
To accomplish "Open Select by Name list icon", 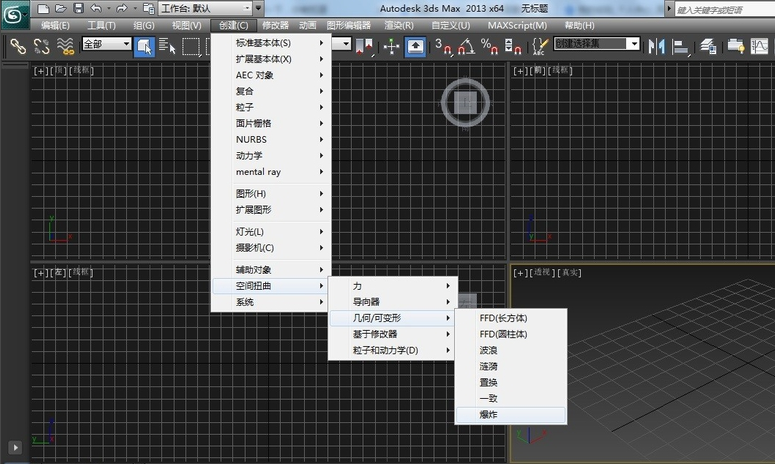I will click(167, 46).
